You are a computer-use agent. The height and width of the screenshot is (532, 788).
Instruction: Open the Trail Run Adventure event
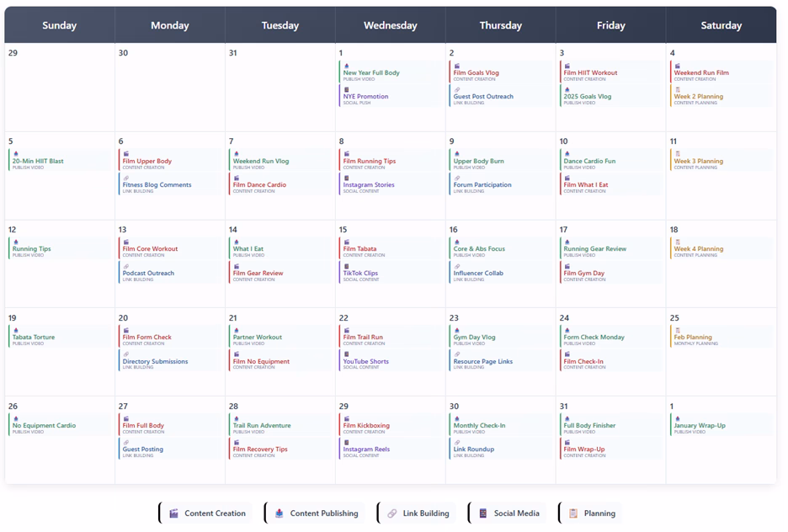[x=280, y=424]
